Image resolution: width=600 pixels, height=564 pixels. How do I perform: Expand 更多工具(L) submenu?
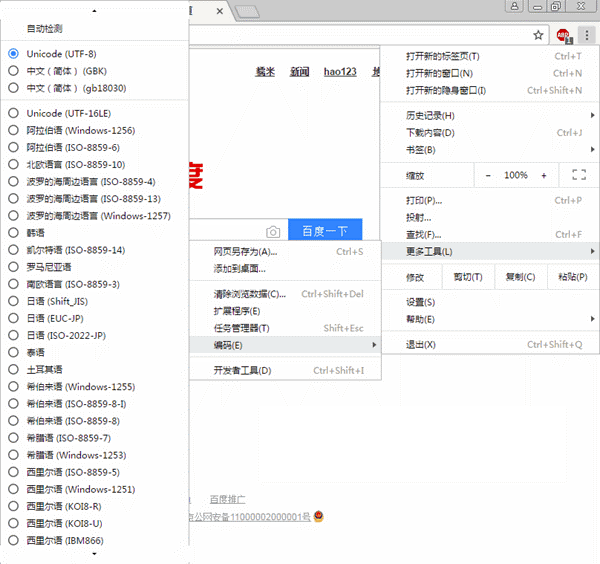pyautogui.click(x=490, y=252)
